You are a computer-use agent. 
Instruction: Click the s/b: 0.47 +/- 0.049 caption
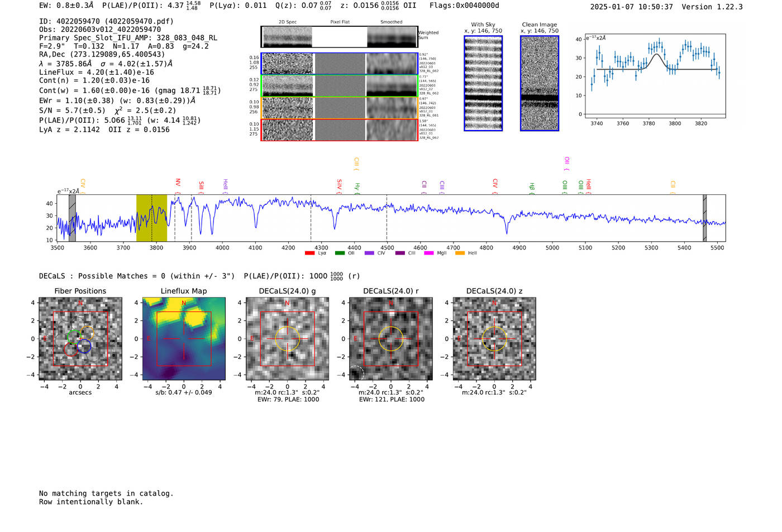184,392
